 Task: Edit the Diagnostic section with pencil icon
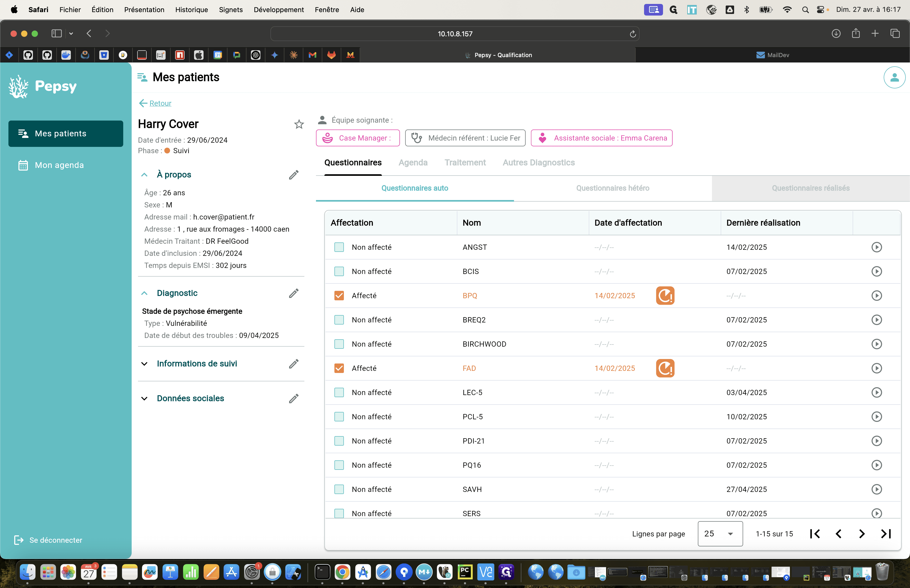(x=294, y=293)
